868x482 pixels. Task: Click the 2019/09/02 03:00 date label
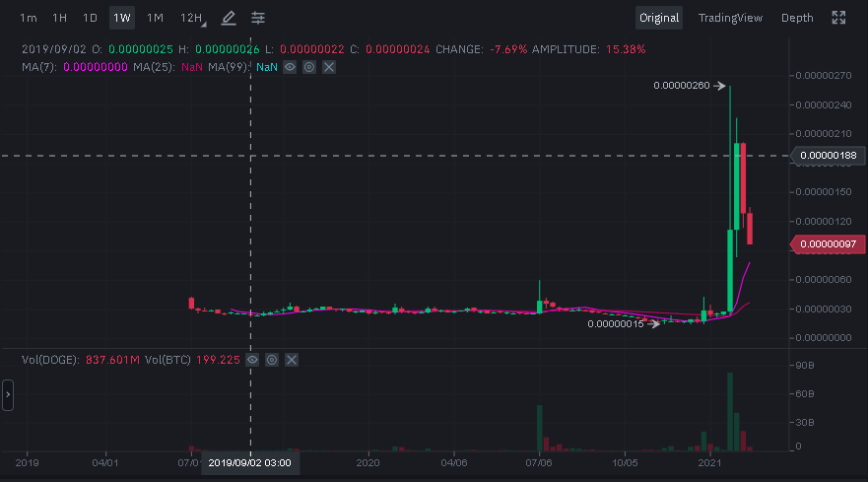coord(249,463)
